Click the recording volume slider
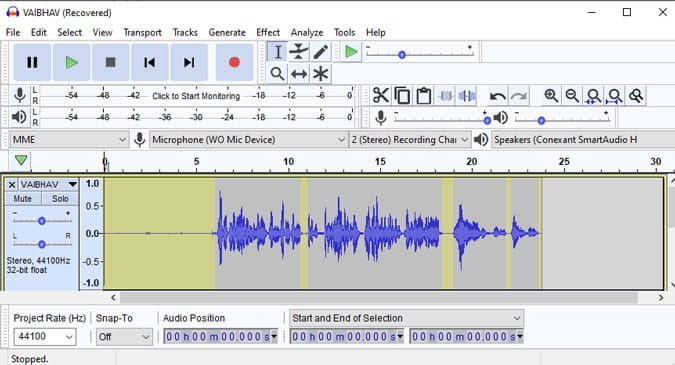The height and width of the screenshot is (365, 675). click(443, 119)
